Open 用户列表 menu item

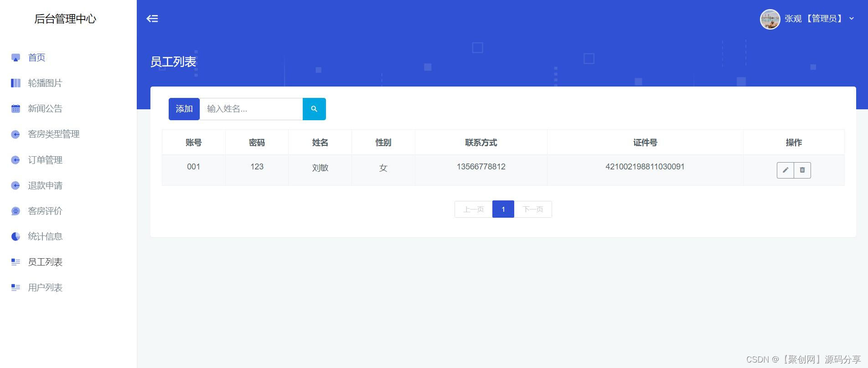[x=45, y=287]
